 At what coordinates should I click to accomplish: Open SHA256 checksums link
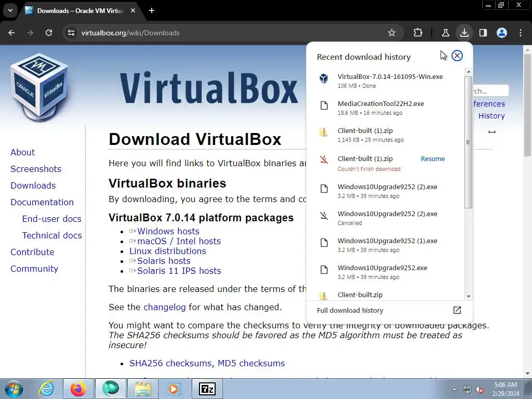pos(170,363)
